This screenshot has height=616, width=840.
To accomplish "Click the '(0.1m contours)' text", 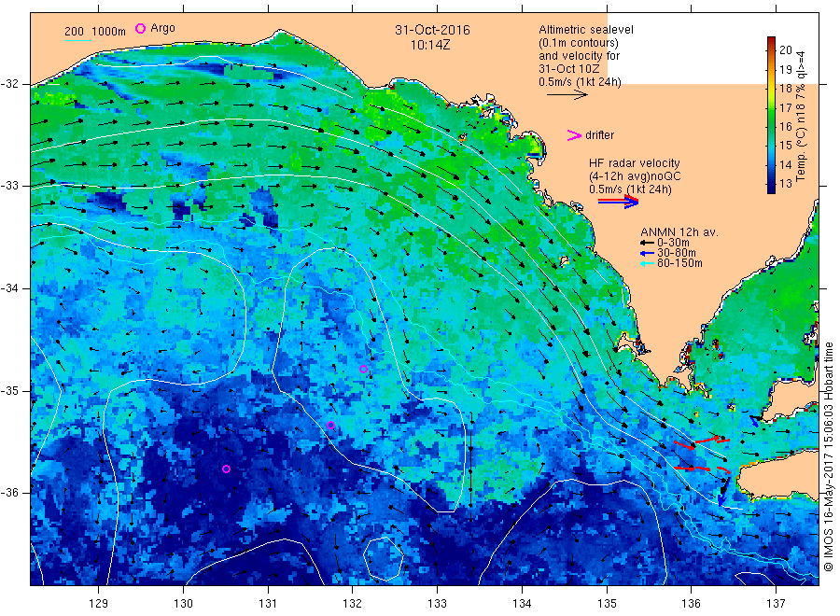I will [x=579, y=43].
